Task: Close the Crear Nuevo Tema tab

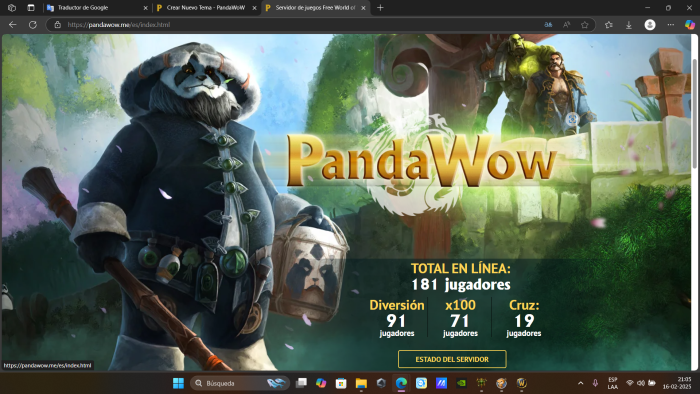Action: (x=254, y=8)
